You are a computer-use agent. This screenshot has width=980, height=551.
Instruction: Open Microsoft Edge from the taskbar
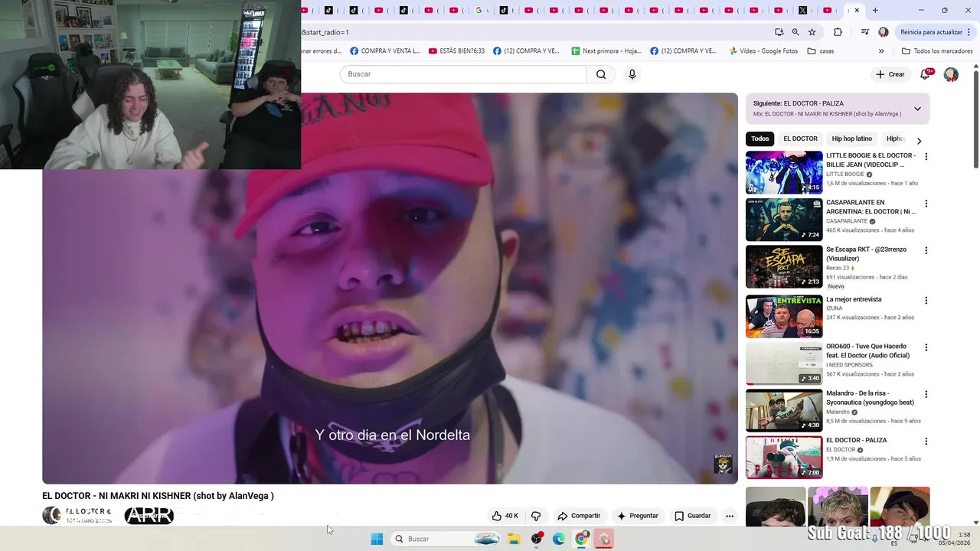point(559,539)
